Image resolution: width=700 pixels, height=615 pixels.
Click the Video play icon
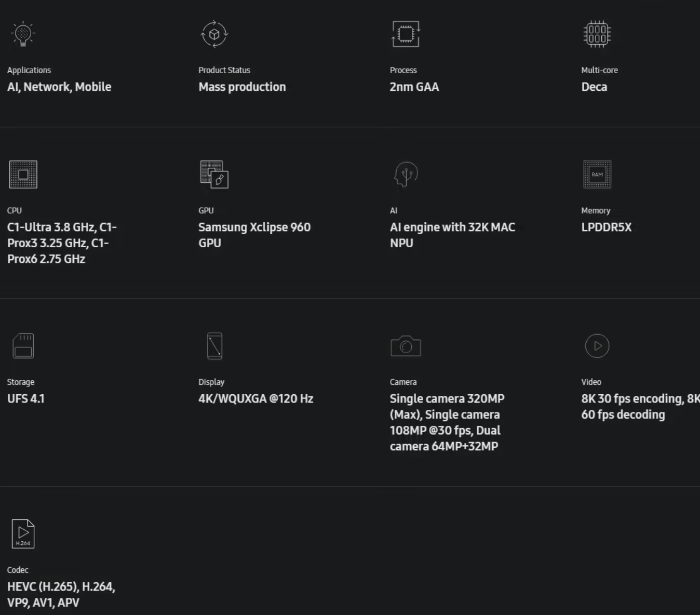[x=597, y=346]
